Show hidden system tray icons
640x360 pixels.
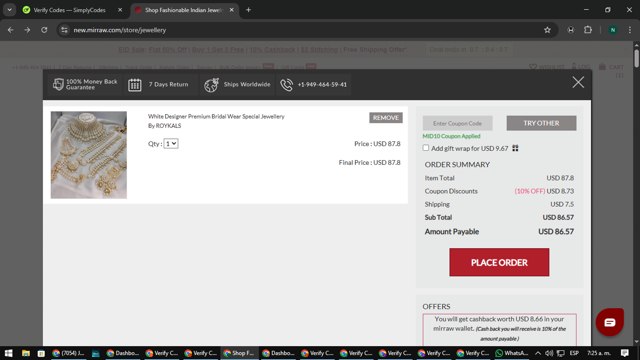click(538, 353)
